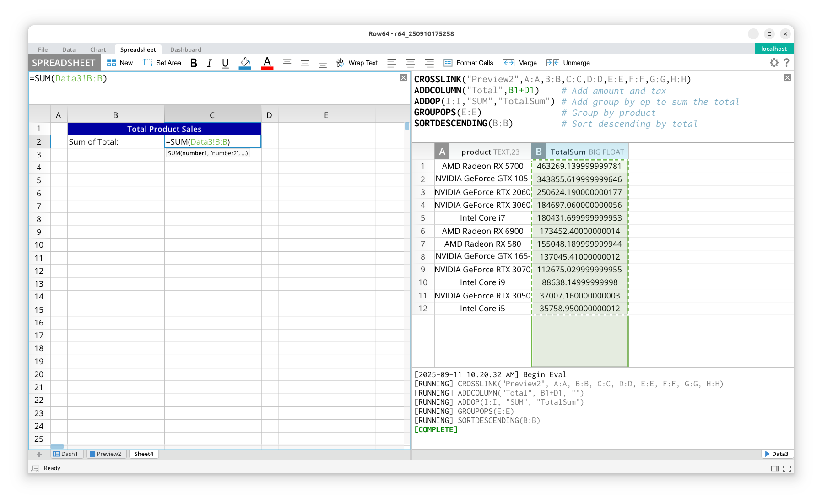822x504 pixels.
Task: Open the cell fill color picker
Action: click(245, 63)
